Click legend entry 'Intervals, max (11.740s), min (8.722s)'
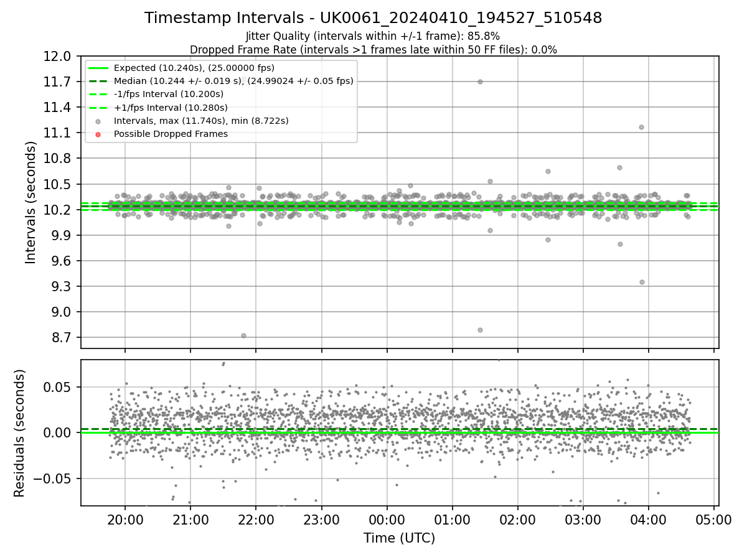Image resolution: width=747 pixels, height=560 pixels. pyautogui.click(x=201, y=121)
